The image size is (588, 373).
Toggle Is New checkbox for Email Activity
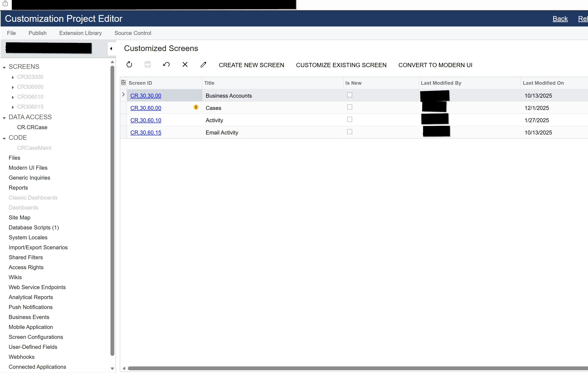349,132
